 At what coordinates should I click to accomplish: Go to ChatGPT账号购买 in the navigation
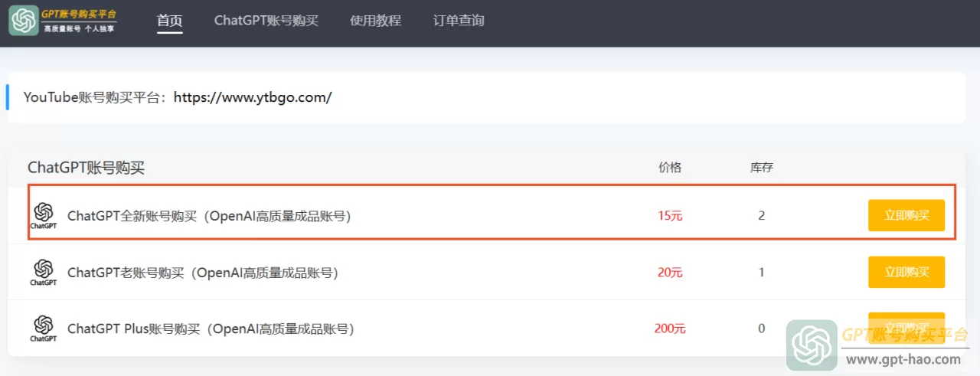[266, 21]
